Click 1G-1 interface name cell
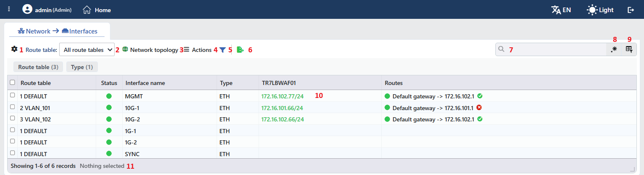The height and width of the screenshot is (175, 644). coord(170,131)
